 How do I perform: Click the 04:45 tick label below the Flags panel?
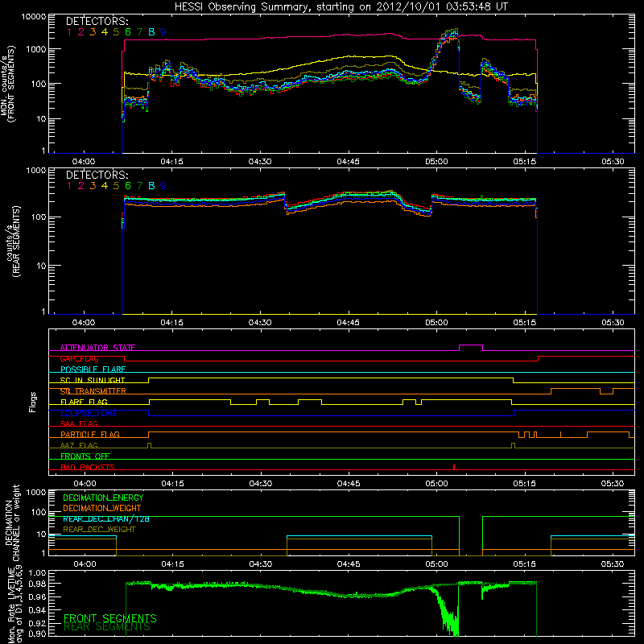click(349, 484)
